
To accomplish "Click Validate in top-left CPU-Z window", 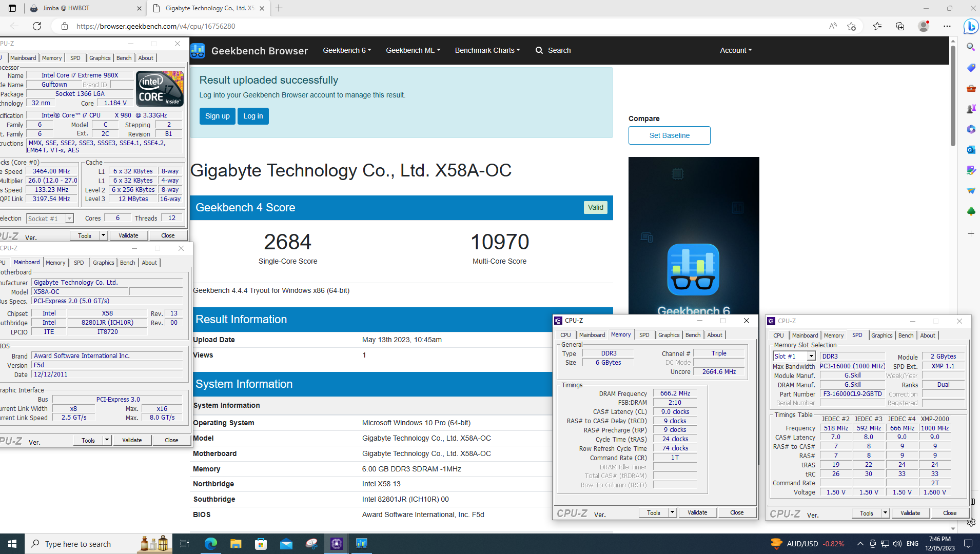I will click(x=128, y=235).
